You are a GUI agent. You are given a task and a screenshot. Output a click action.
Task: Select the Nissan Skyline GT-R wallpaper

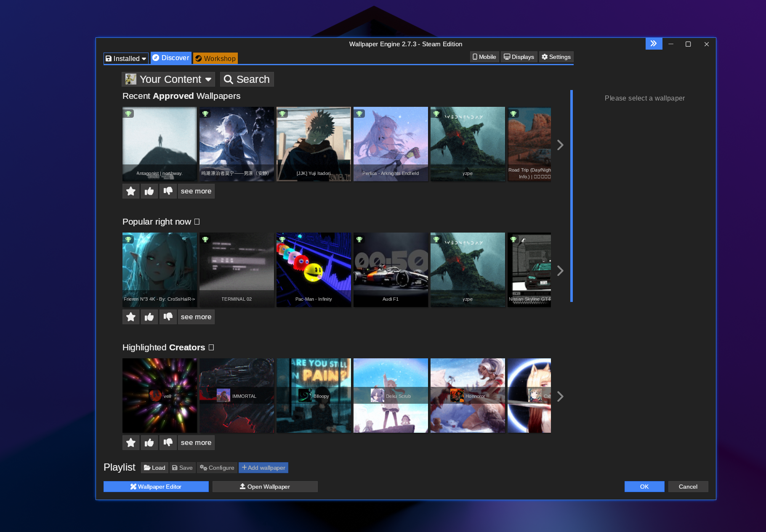pos(529,270)
